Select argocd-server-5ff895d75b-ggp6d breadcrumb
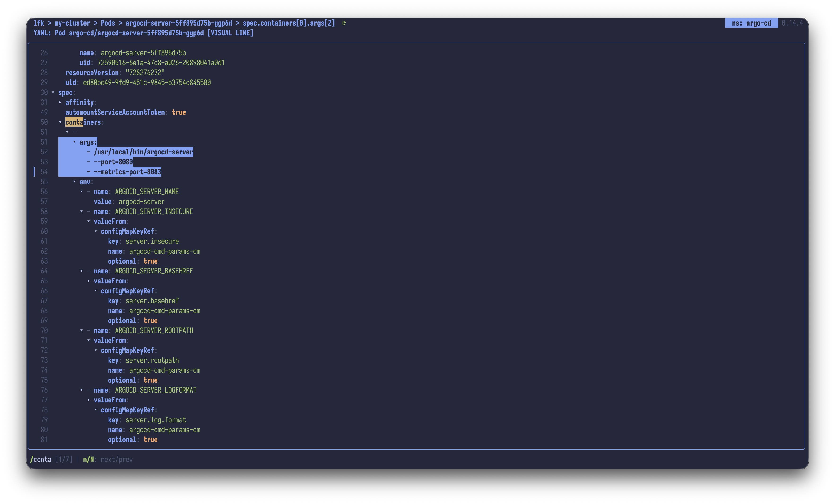The image size is (835, 504). pos(178,23)
